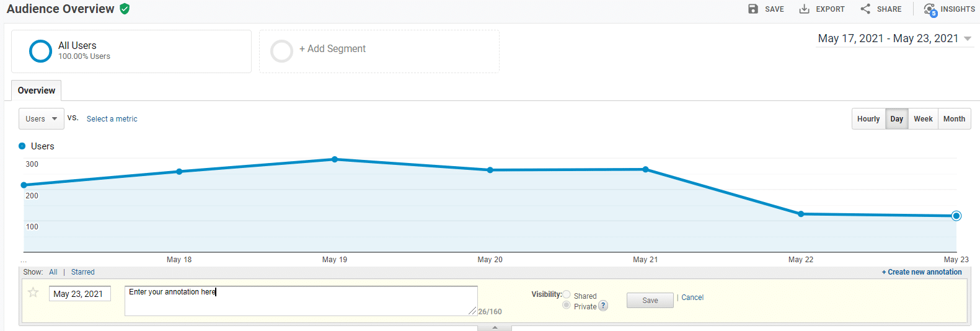This screenshot has height=331, width=980.
Task: Click the All Users segment circle icon
Action: pyautogui.click(x=40, y=51)
